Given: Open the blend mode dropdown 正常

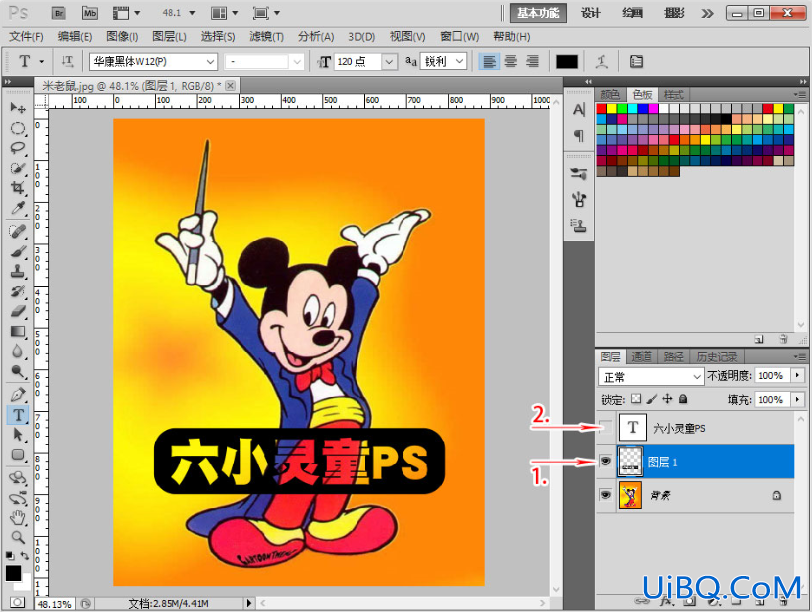Looking at the screenshot, I should [651, 376].
